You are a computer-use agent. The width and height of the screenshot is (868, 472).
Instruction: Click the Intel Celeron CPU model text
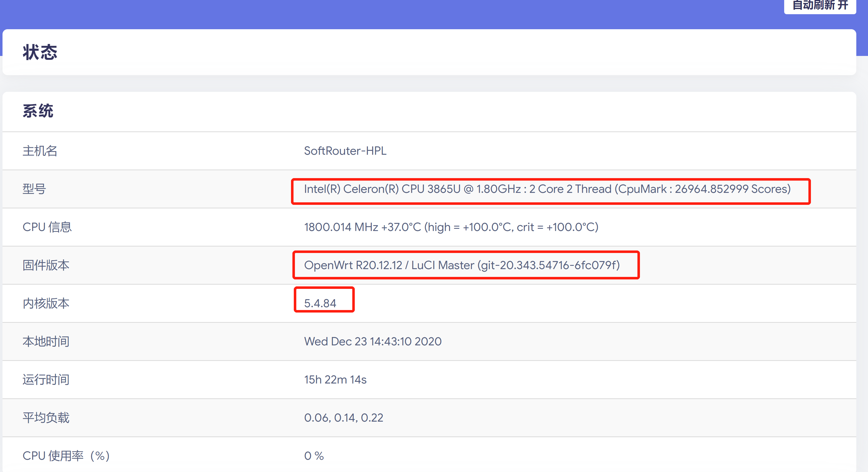pos(547,189)
